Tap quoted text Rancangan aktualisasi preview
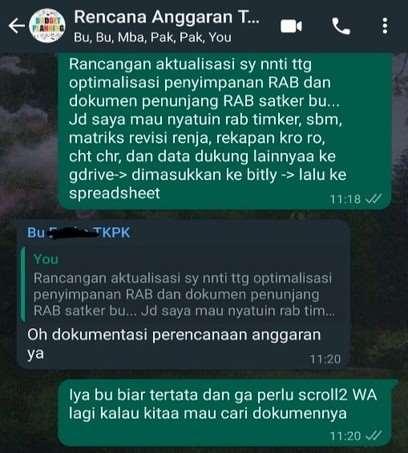408x453 pixels. pyautogui.click(x=183, y=295)
